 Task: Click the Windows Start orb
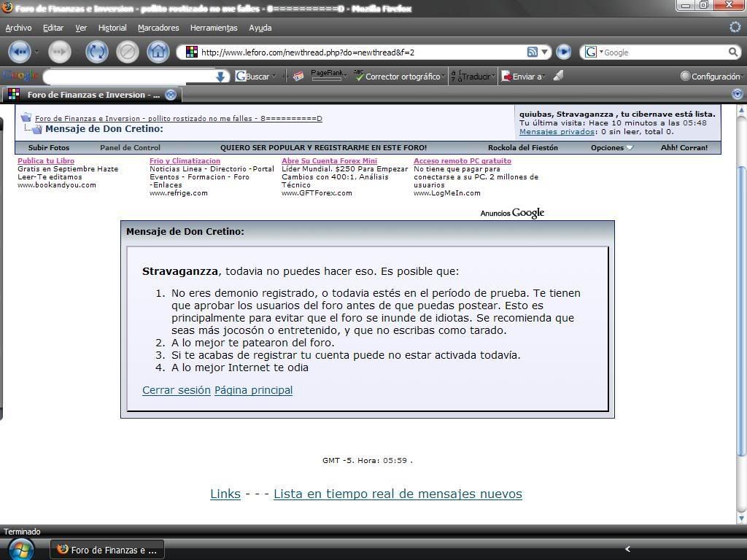pyautogui.click(x=20, y=550)
